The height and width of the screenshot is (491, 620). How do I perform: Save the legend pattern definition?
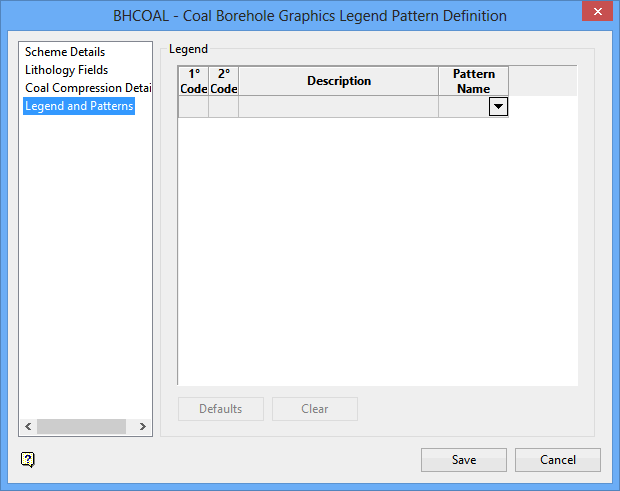(464, 460)
